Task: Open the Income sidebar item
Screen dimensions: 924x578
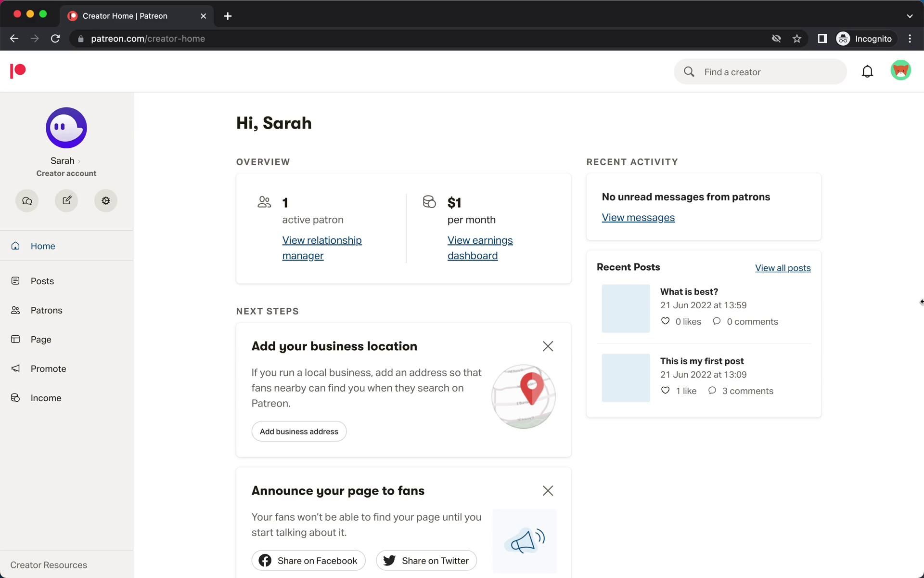Action: (46, 398)
